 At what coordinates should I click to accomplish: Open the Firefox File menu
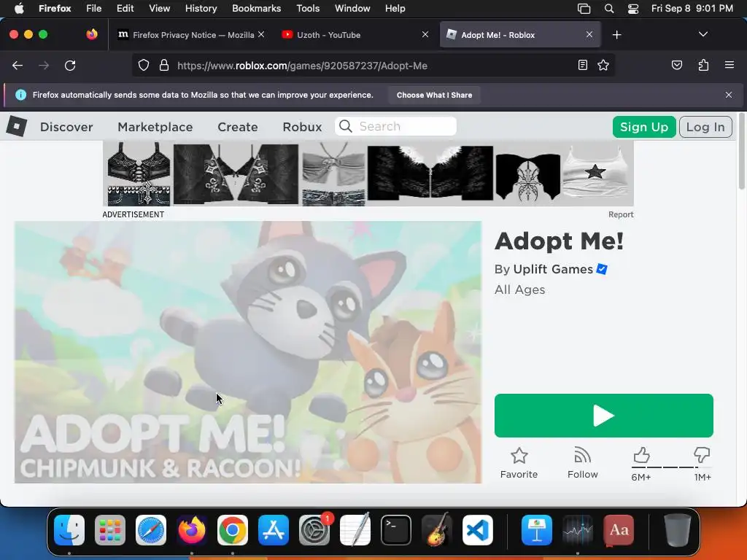94,8
